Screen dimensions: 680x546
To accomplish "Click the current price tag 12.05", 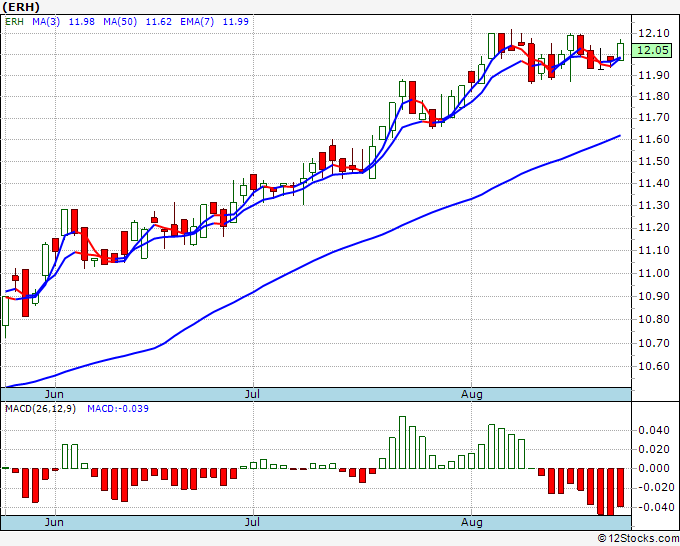I will tap(653, 50).
